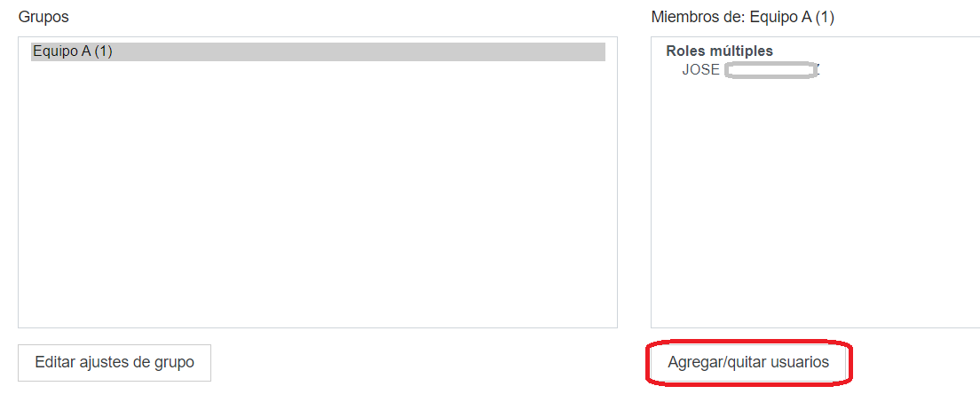
Task: Open Editar ajustes de grupo
Action: tap(115, 363)
